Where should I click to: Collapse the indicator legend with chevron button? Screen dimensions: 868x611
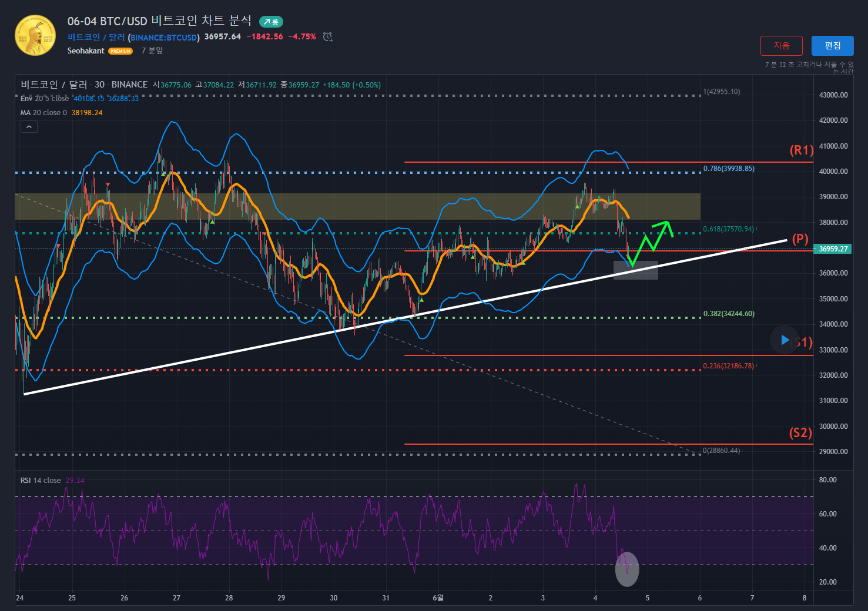pyautogui.click(x=29, y=126)
